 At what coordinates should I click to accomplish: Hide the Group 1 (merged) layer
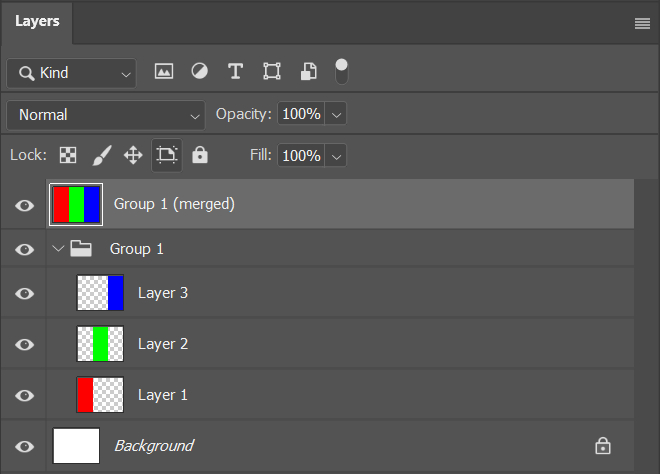pos(24,205)
